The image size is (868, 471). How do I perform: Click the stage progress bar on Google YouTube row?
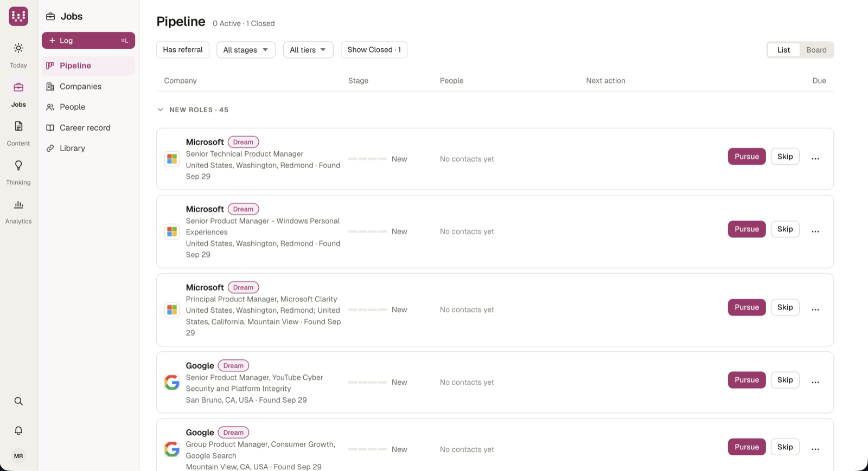point(368,382)
